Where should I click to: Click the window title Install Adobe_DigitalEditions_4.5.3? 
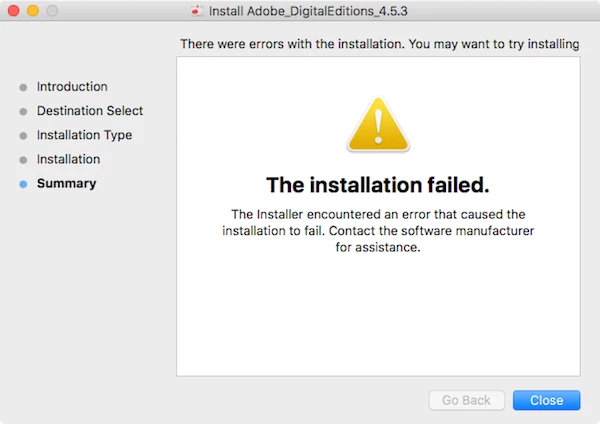(308, 11)
